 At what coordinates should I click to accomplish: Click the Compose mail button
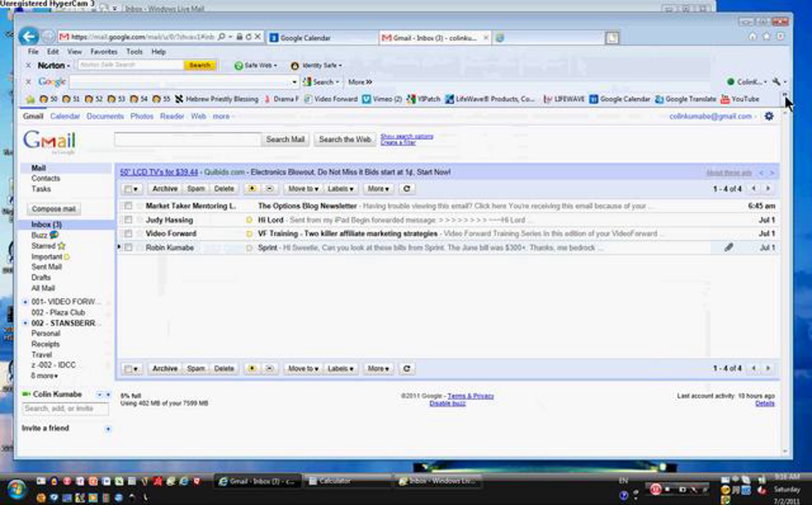point(53,209)
